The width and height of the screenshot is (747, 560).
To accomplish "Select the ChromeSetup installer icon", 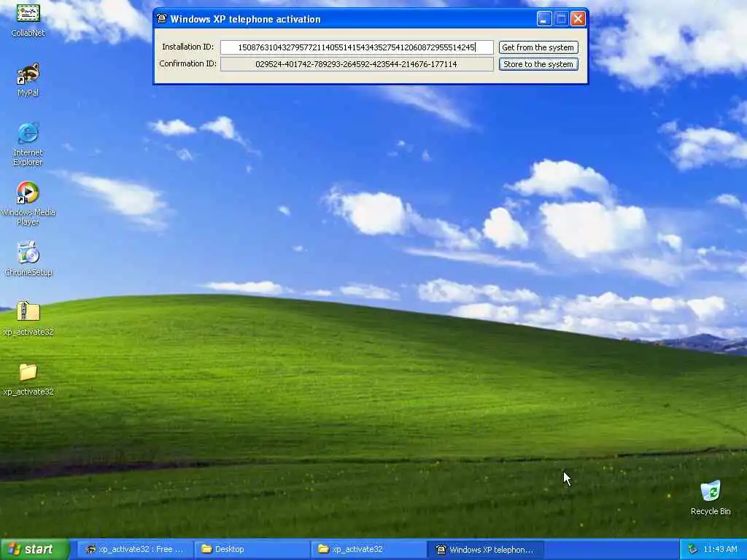I will 28,253.
